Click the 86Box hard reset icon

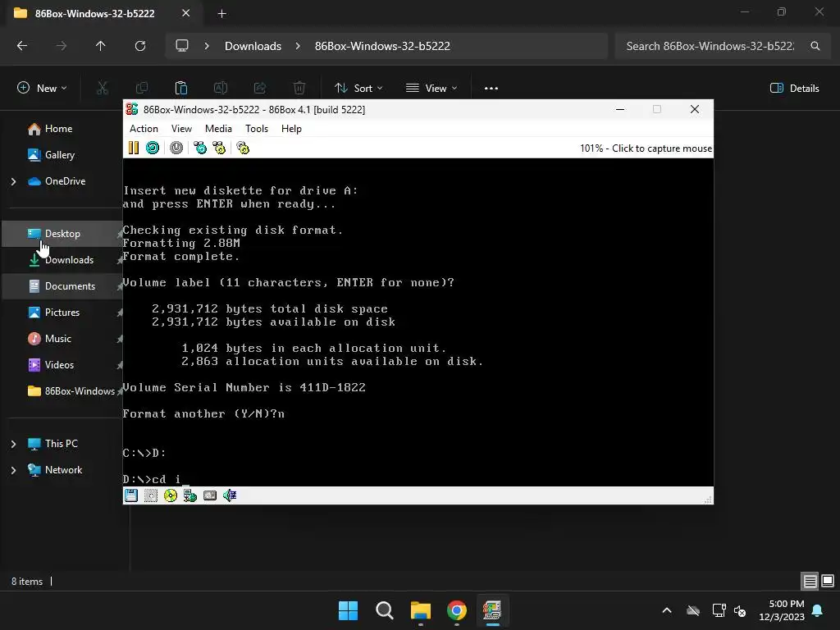point(153,148)
